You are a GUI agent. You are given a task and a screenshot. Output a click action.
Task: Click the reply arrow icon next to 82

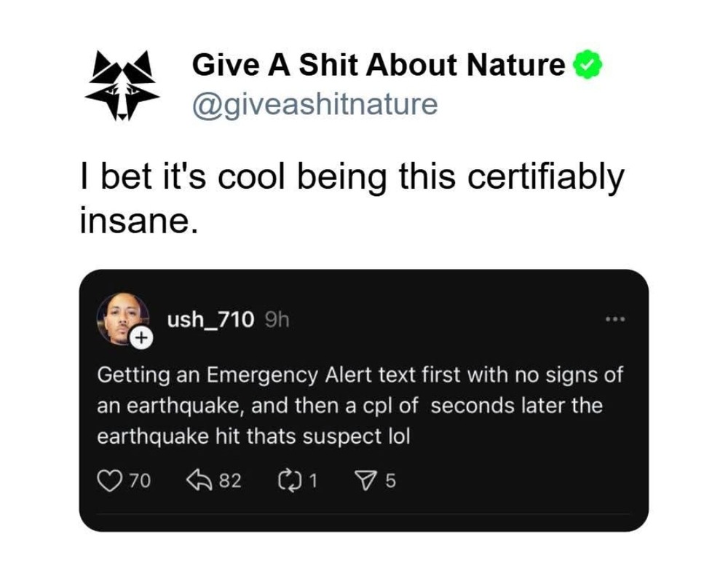[x=199, y=480]
